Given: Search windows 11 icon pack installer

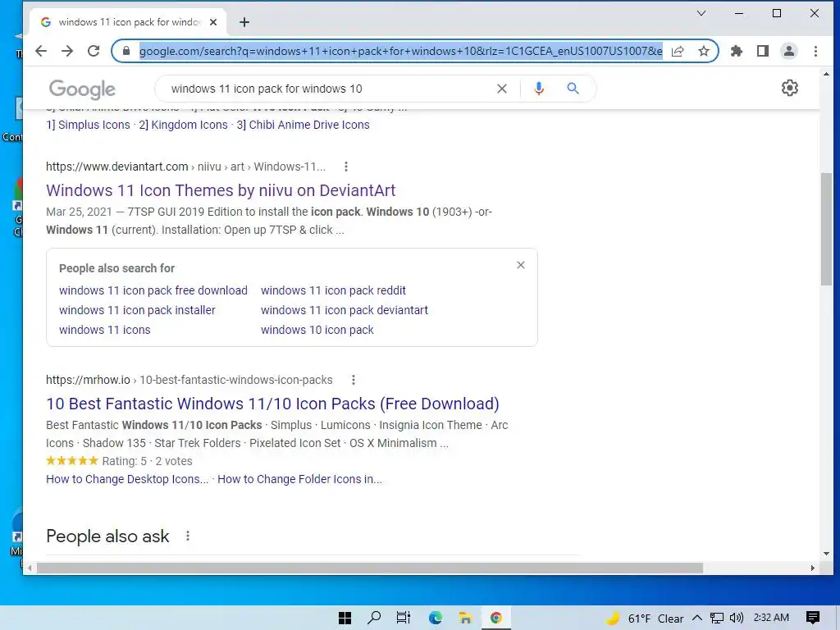Looking at the screenshot, I should 137,310.
